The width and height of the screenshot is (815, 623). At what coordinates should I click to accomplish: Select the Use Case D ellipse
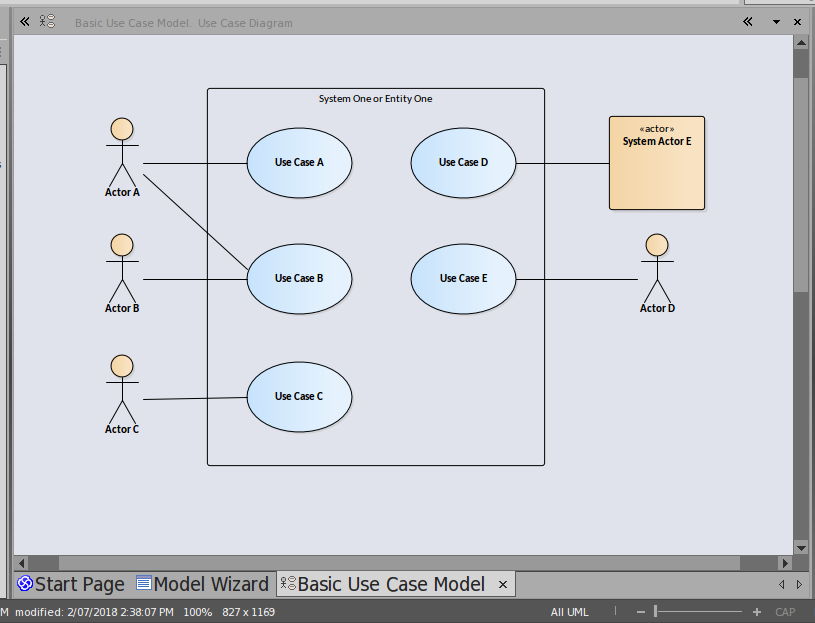463,162
